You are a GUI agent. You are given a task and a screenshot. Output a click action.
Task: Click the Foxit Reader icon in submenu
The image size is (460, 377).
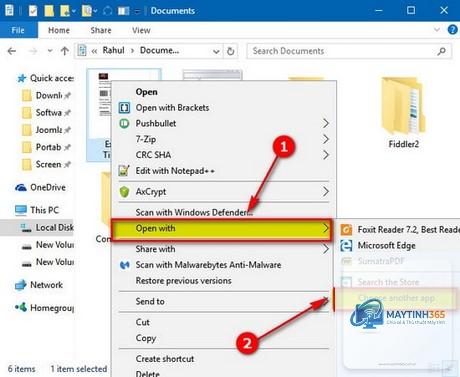pyautogui.click(x=346, y=230)
